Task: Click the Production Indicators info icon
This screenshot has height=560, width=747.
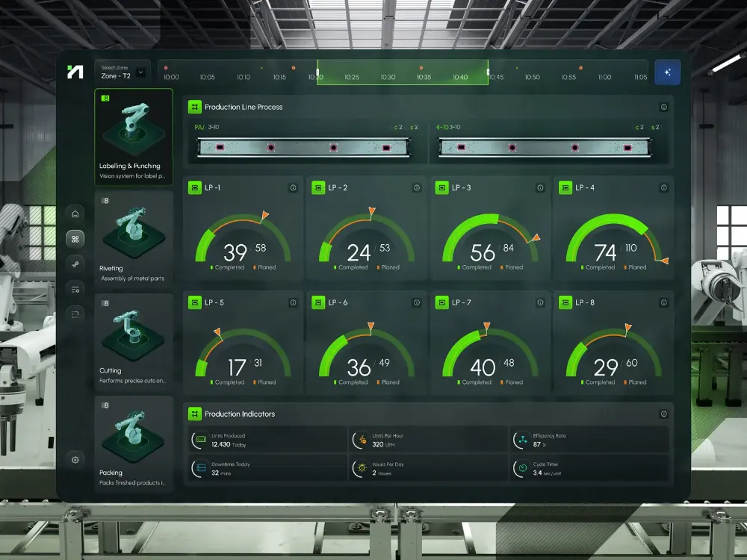Action: [663, 414]
